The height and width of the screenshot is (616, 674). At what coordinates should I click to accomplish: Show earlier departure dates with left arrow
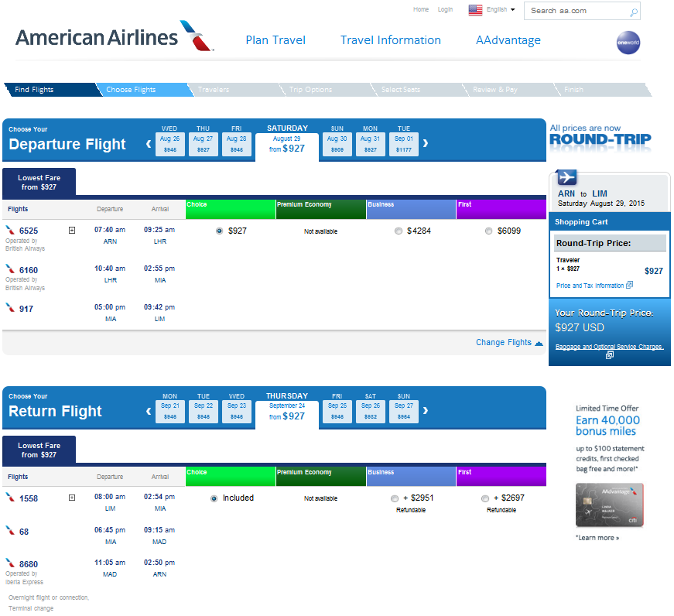pyautogui.click(x=149, y=144)
